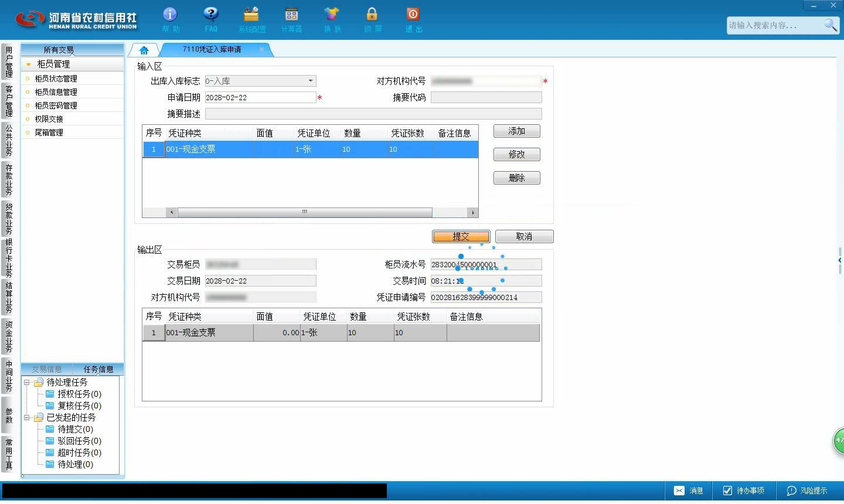Open 风险提示 risk alerts status item
Screen dimensions: 844x504
[807, 491]
